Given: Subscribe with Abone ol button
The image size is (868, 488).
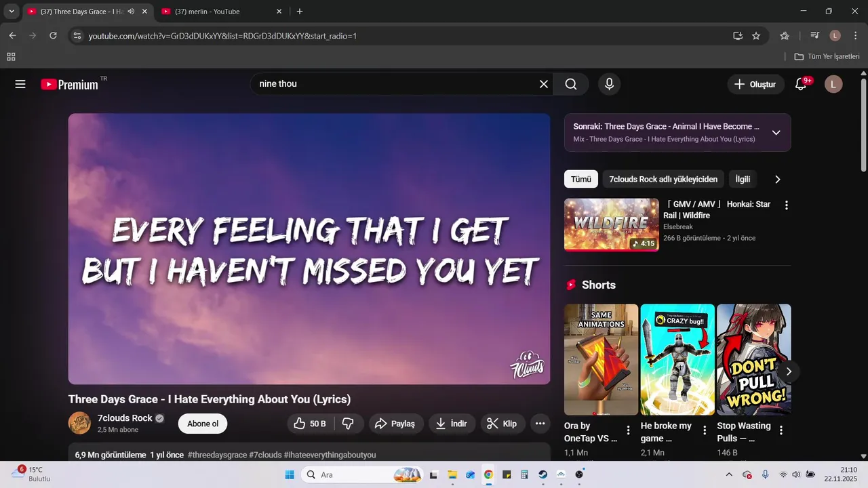Looking at the screenshot, I should pos(203,424).
